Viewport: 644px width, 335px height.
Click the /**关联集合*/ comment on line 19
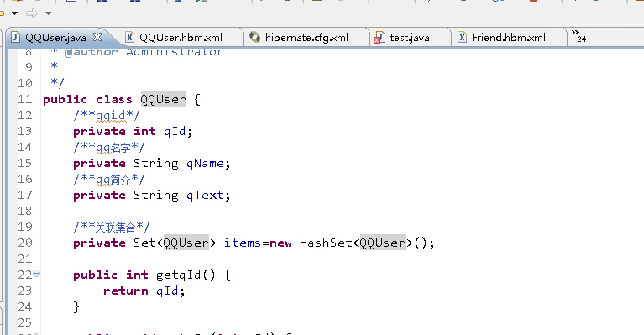click(x=112, y=227)
